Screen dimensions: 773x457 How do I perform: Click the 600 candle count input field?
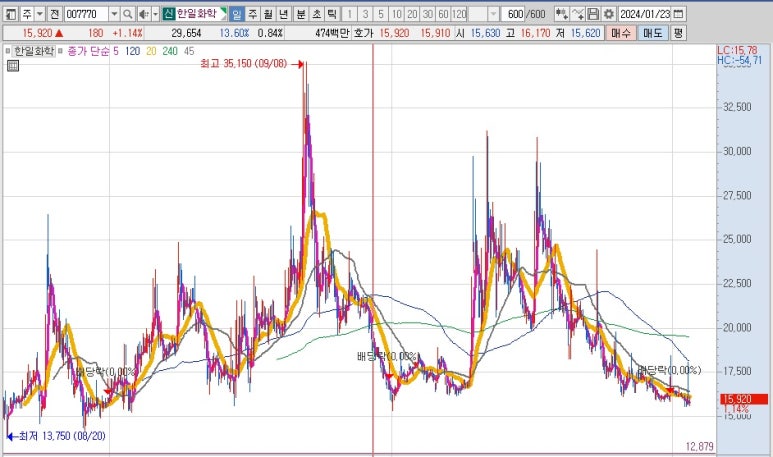click(514, 14)
